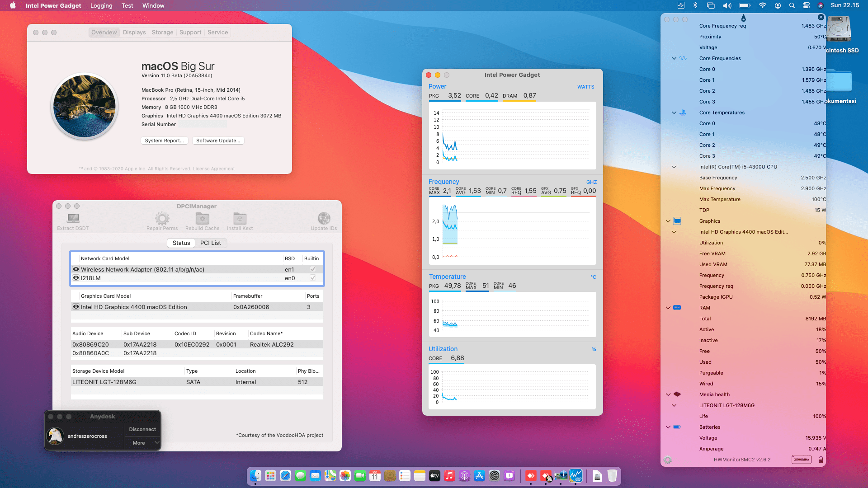Click the RAM icon in HWMonitorSMC2

677,308
